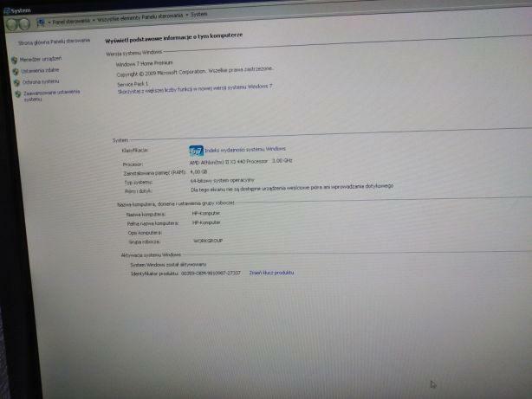Image resolution: width=532 pixels, height=399 pixels.
Task: Click the product identifier number
Action: click(x=211, y=273)
